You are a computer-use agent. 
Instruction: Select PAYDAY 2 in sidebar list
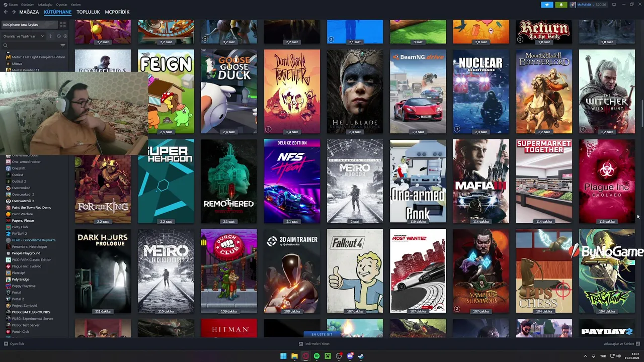20,234
